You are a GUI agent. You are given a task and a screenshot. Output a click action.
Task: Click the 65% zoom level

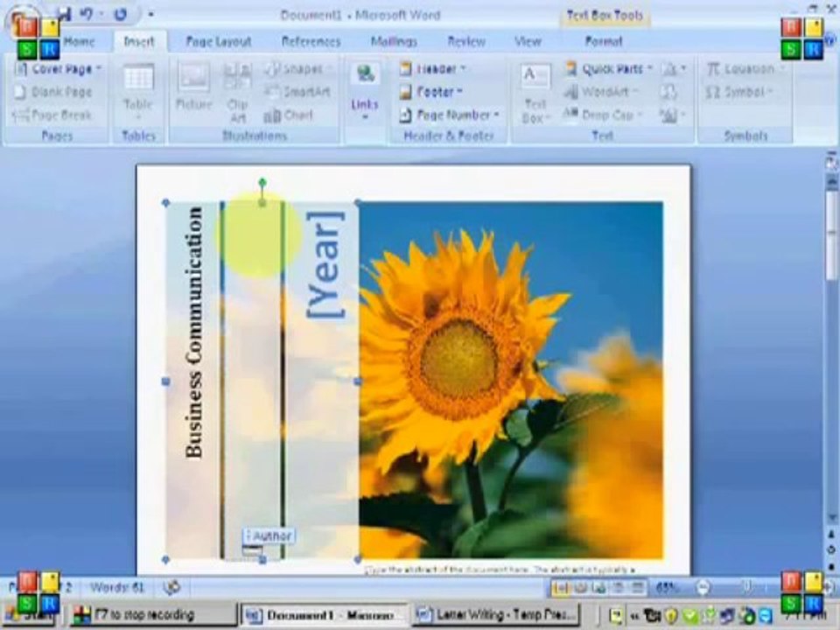point(668,588)
